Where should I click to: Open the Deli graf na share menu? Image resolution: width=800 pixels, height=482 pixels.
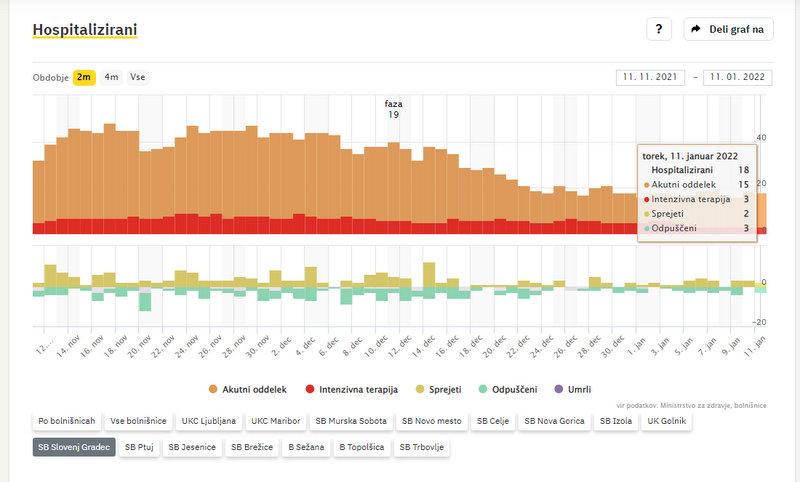tap(728, 30)
